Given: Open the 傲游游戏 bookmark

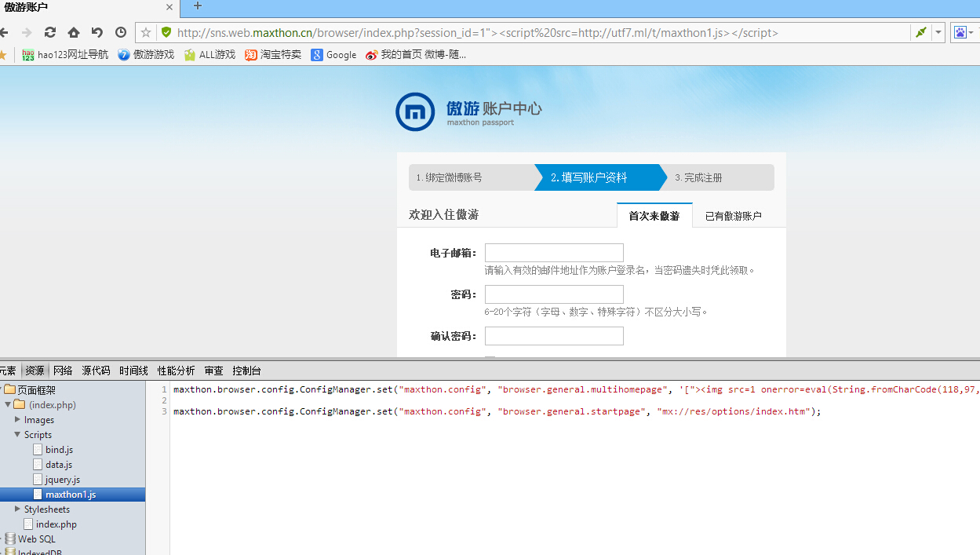Looking at the screenshot, I should click(146, 54).
